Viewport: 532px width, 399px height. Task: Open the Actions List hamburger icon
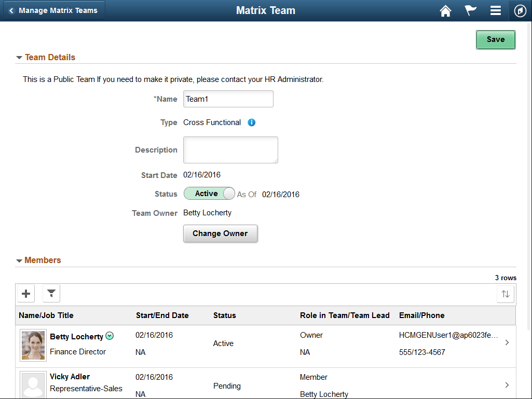[495, 10]
